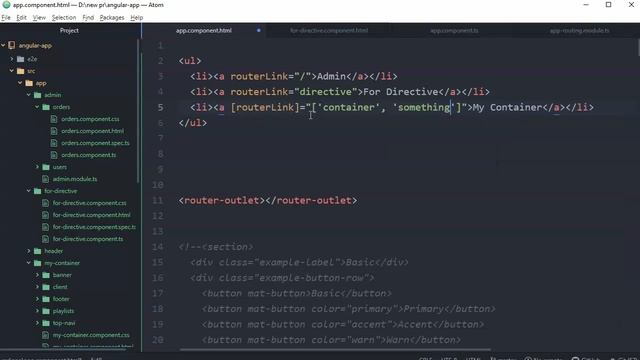The height and width of the screenshot is (360, 640).
Task: Click the for-directive.component.css file icon
Action: tap(45, 203)
